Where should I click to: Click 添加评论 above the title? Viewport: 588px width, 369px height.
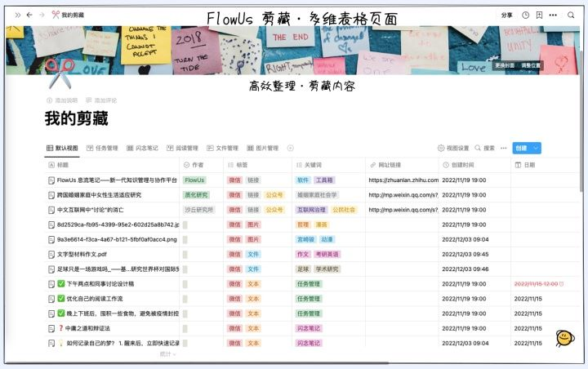pos(101,100)
